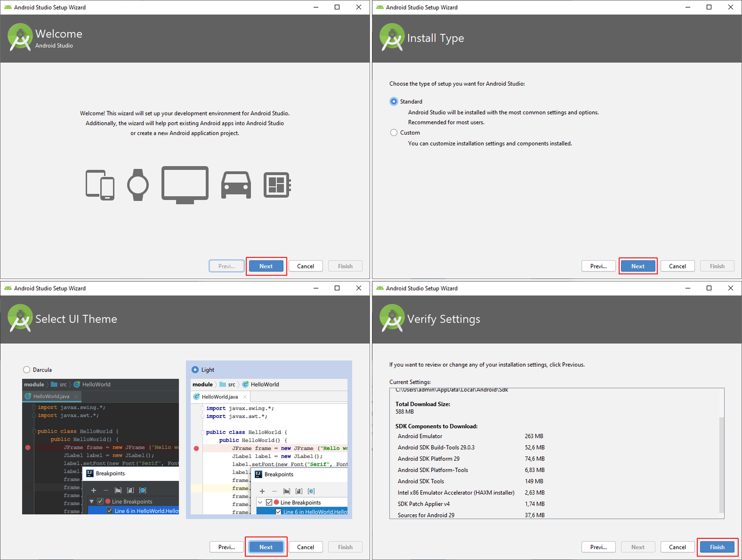Click Next in the Install Type window
The image size is (742, 560).
[638, 266]
